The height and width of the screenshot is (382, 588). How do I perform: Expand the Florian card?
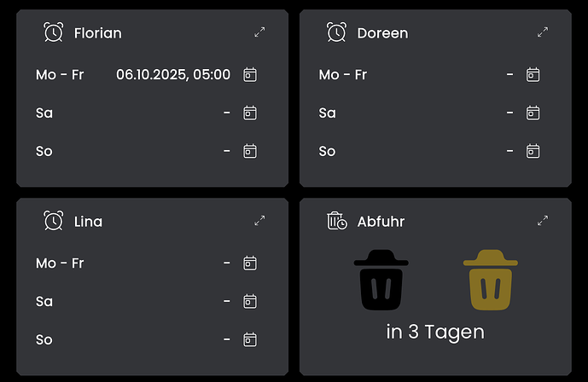tap(259, 32)
